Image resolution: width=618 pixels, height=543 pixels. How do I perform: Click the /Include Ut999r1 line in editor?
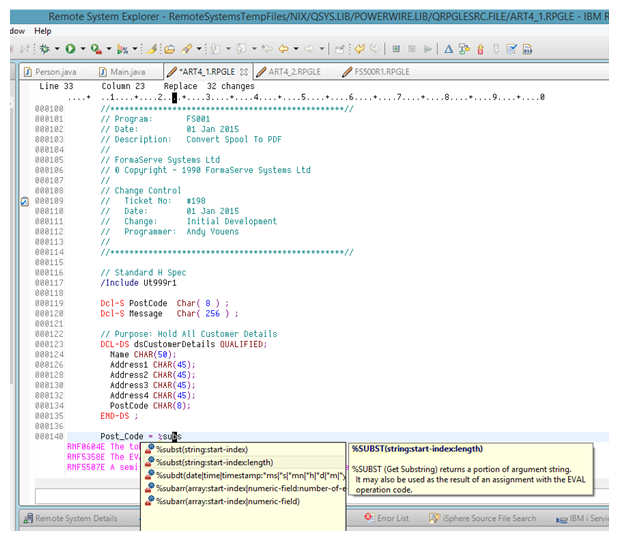tap(138, 283)
